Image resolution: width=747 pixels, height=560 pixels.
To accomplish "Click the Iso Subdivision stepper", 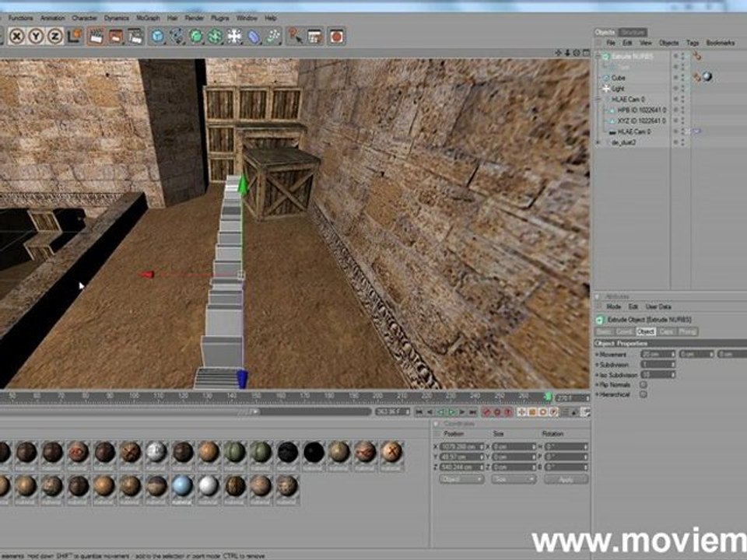I will [x=672, y=375].
